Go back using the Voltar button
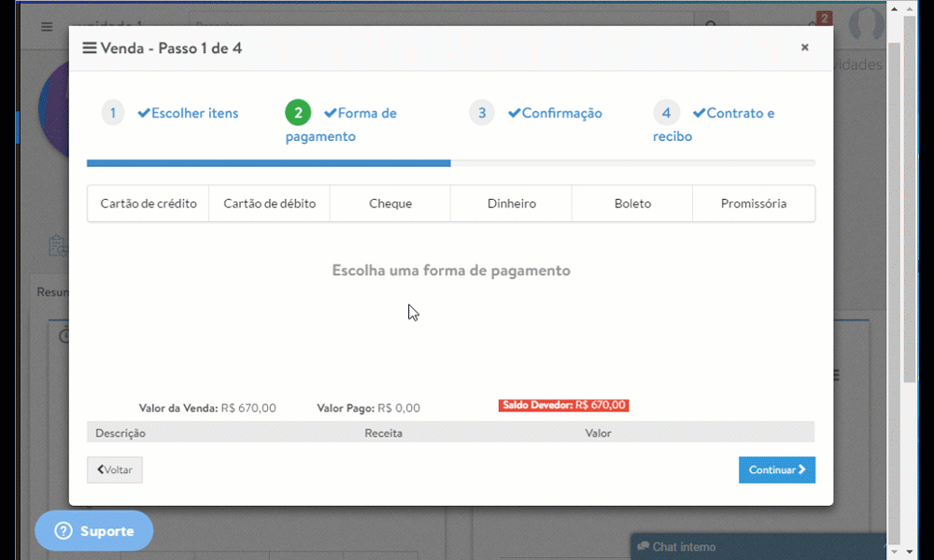Viewport: 934px width, 560px height. point(114,469)
